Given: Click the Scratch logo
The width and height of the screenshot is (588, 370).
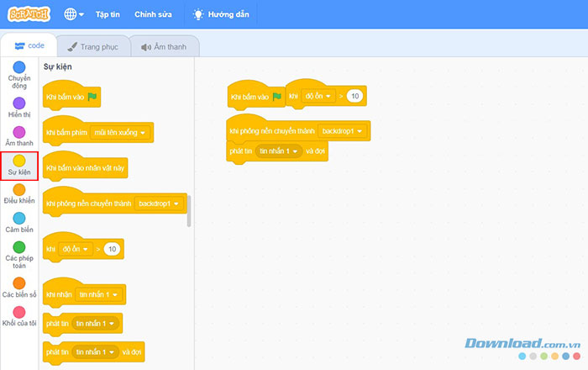Looking at the screenshot, I should click(29, 14).
